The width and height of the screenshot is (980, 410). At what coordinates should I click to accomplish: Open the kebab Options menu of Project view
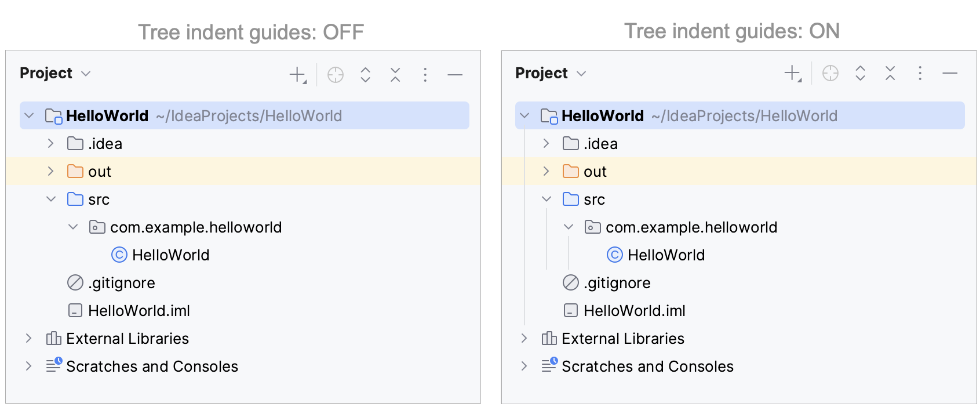[x=425, y=74]
